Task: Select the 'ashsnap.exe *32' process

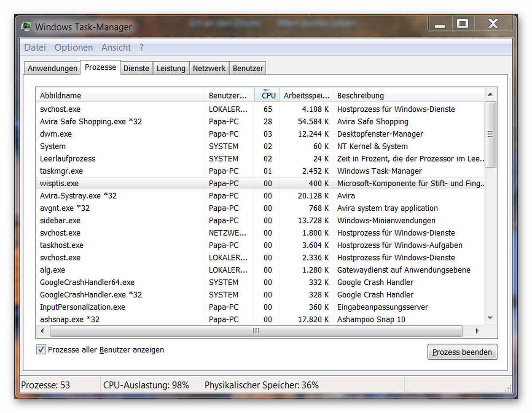Action: (x=261, y=319)
